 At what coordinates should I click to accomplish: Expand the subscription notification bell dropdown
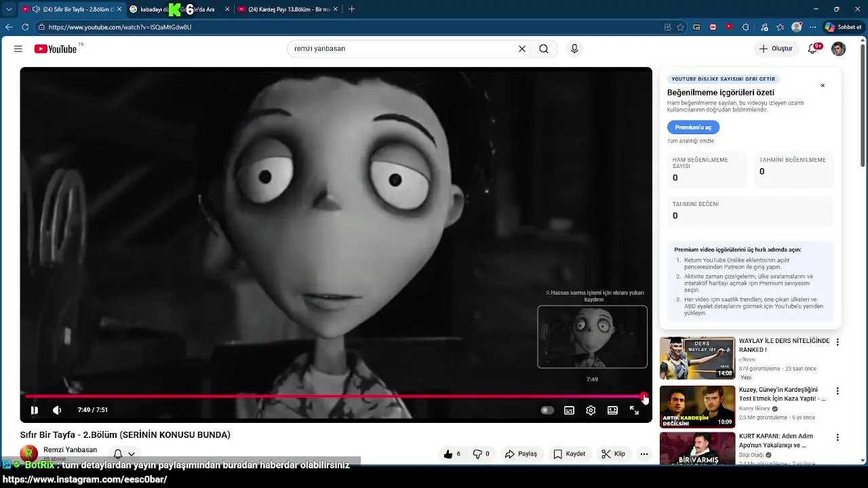pyautogui.click(x=124, y=454)
